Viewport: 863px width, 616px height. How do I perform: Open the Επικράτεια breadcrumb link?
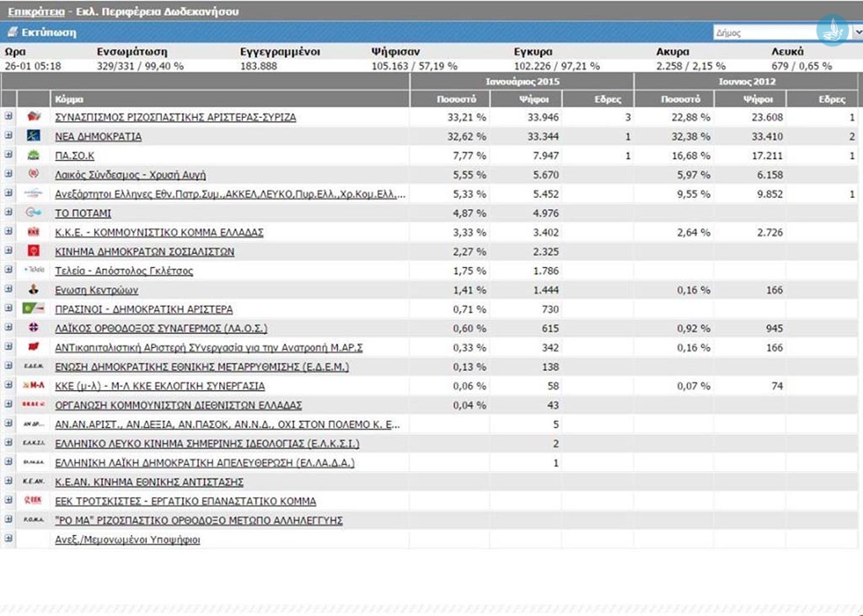coord(35,12)
